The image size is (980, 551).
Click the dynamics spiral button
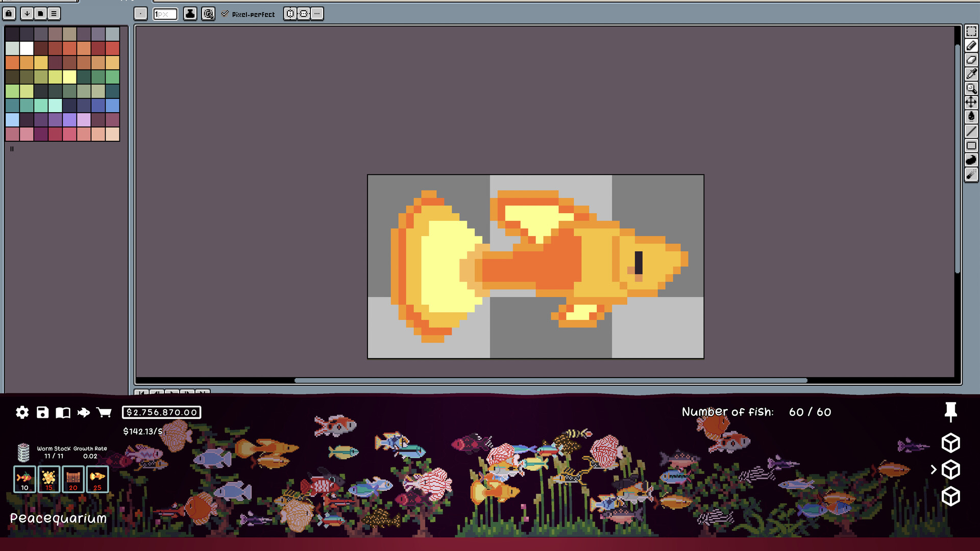tap(208, 14)
